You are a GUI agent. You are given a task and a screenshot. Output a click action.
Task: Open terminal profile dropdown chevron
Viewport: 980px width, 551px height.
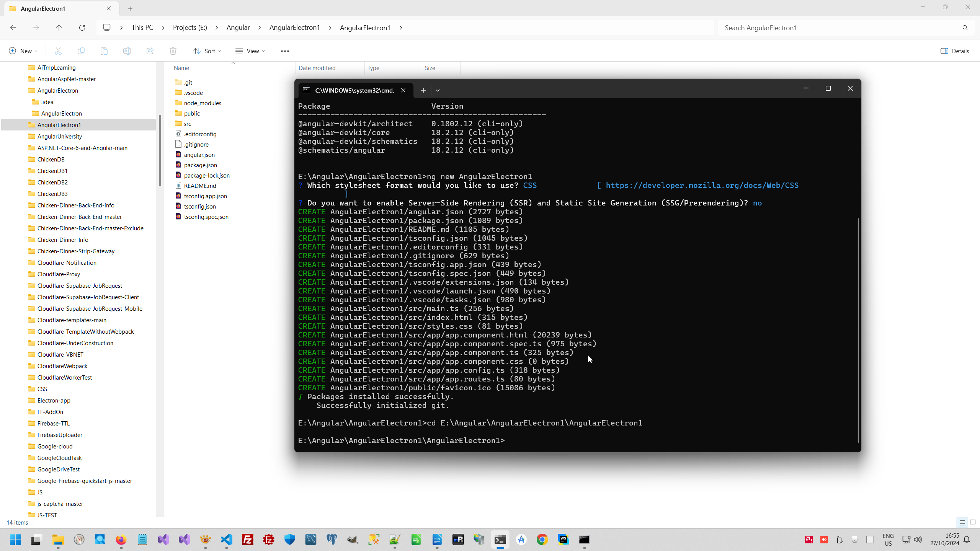click(x=438, y=90)
